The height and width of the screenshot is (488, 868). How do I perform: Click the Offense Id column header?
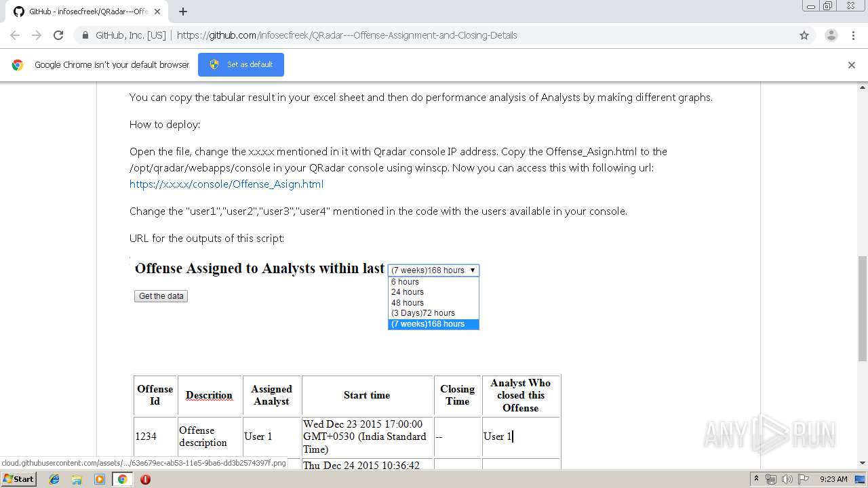(x=155, y=395)
